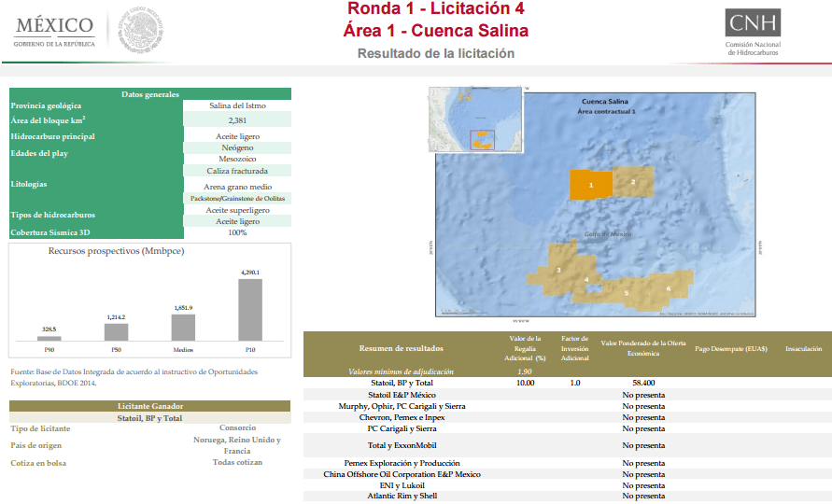832x504 pixels.
Task: Click the 'Mesozoico' cell
Action: pyautogui.click(x=237, y=159)
